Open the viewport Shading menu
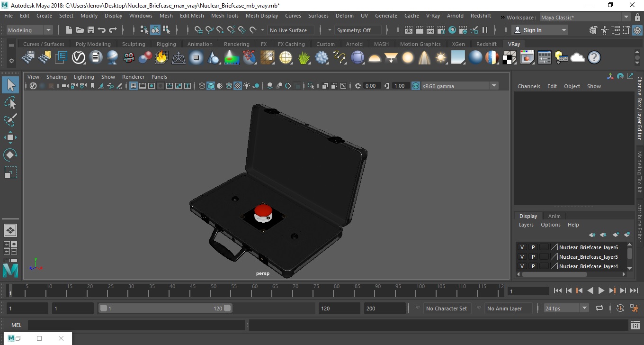Screen dimensions: 644x345 tap(56, 77)
